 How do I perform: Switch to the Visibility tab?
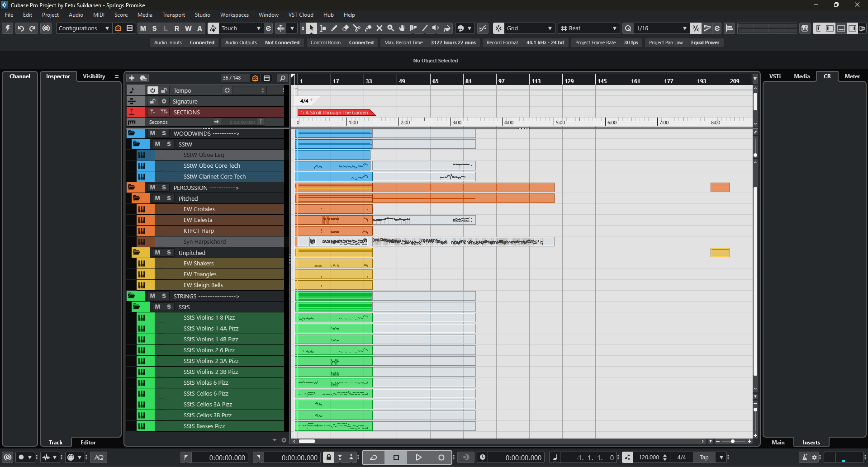click(94, 76)
